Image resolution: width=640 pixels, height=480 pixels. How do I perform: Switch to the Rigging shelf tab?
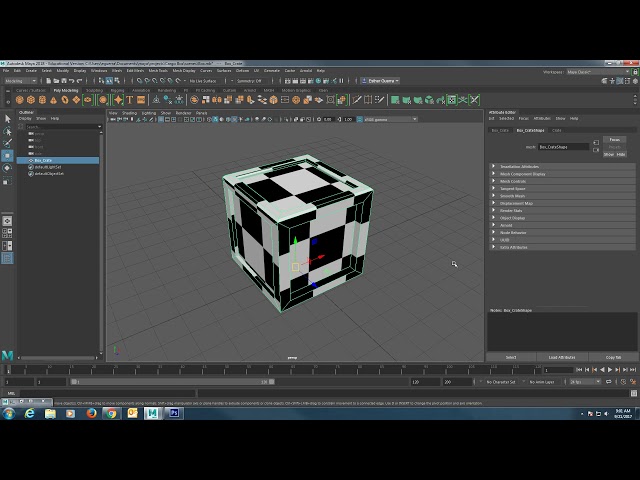click(x=118, y=91)
